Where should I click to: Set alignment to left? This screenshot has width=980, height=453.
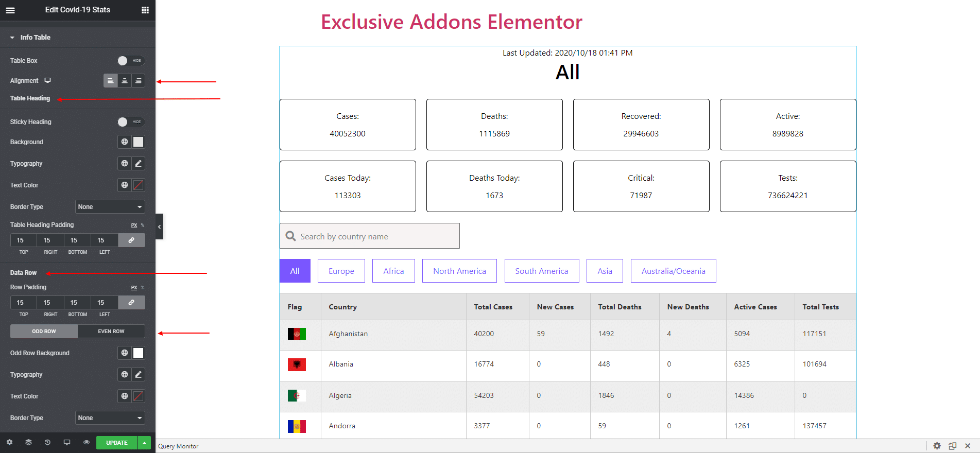click(x=111, y=81)
